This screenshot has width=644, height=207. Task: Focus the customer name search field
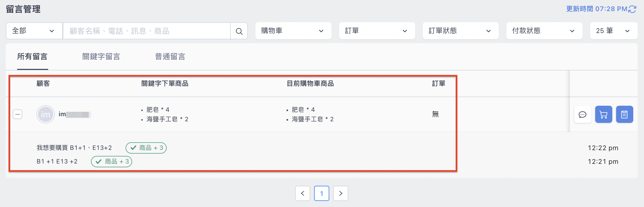(147, 31)
